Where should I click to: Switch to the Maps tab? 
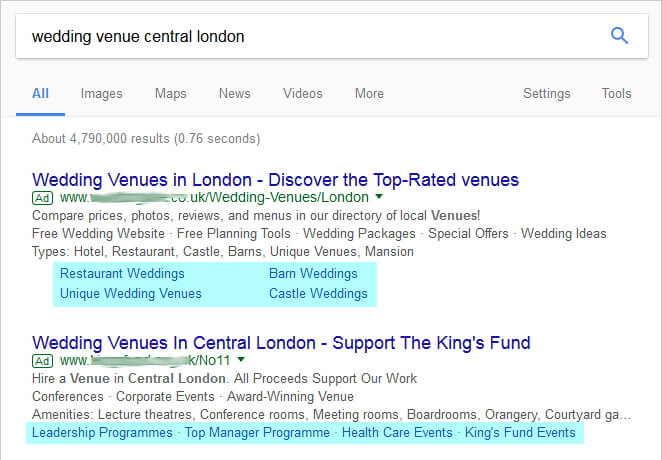pos(171,93)
